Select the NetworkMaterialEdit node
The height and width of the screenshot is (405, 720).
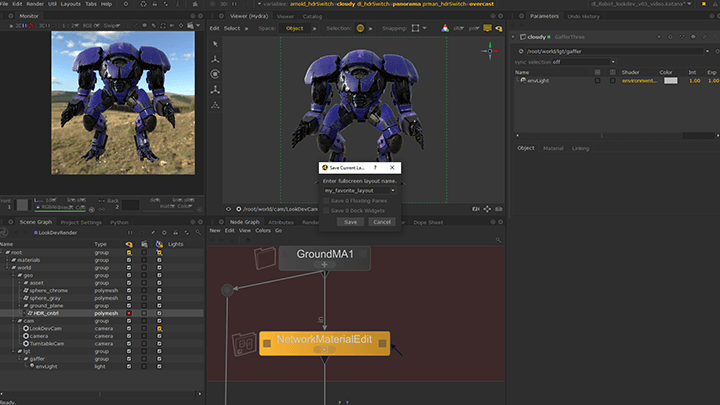324,342
